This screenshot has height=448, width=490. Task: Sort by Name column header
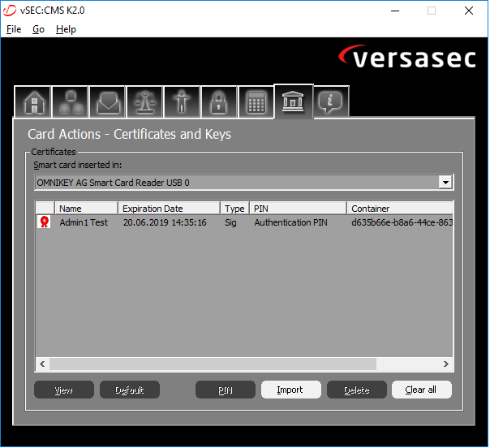click(x=87, y=209)
